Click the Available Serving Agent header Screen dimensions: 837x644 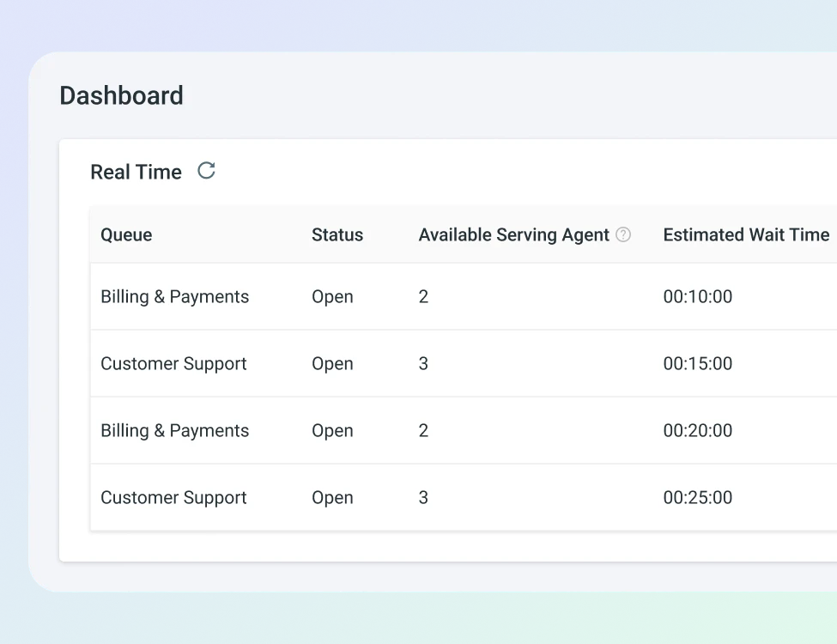513,234
